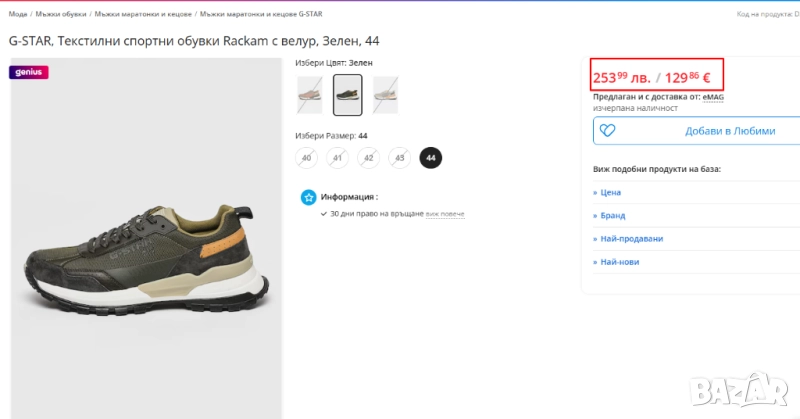Go to Мъжки обувки breadcrumb
This screenshot has height=419, width=800.
pyautogui.click(x=61, y=14)
